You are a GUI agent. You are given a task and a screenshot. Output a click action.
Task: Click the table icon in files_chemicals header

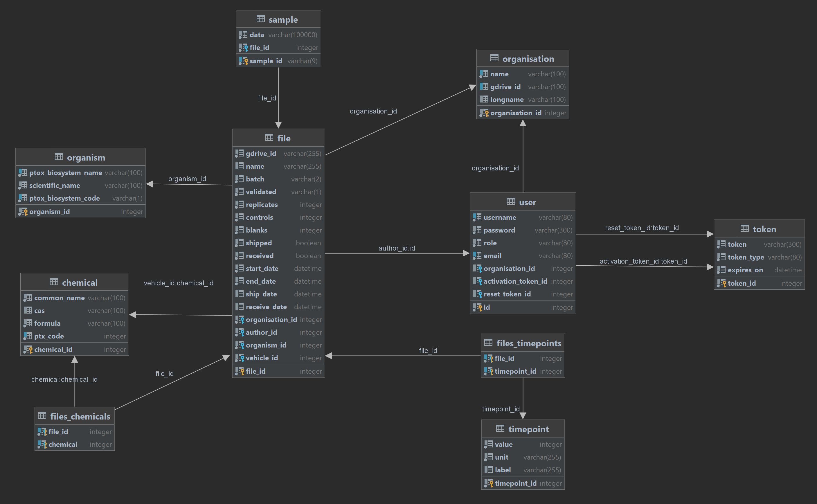click(x=42, y=416)
